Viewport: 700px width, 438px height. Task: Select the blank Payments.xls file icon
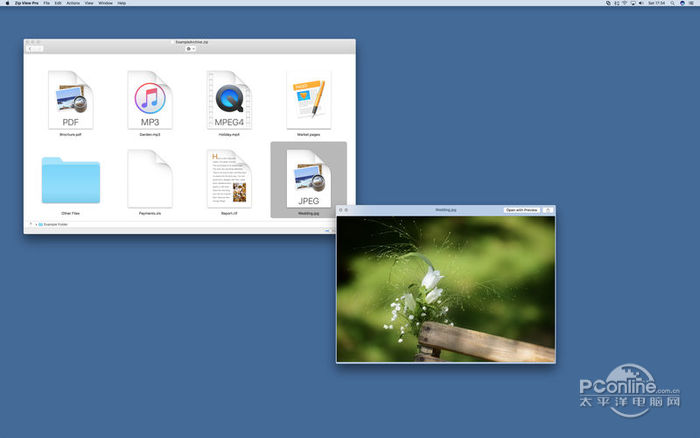(x=150, y=179)
